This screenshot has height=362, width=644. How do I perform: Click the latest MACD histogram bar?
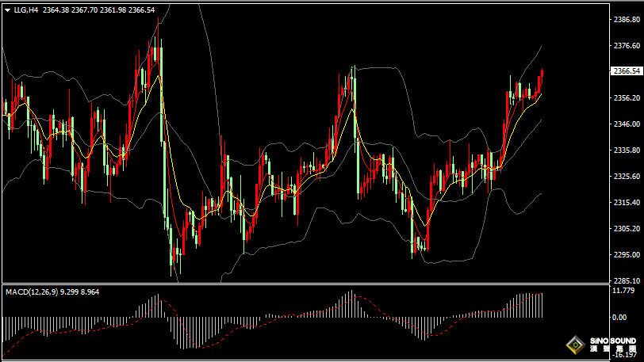[542, 305]
